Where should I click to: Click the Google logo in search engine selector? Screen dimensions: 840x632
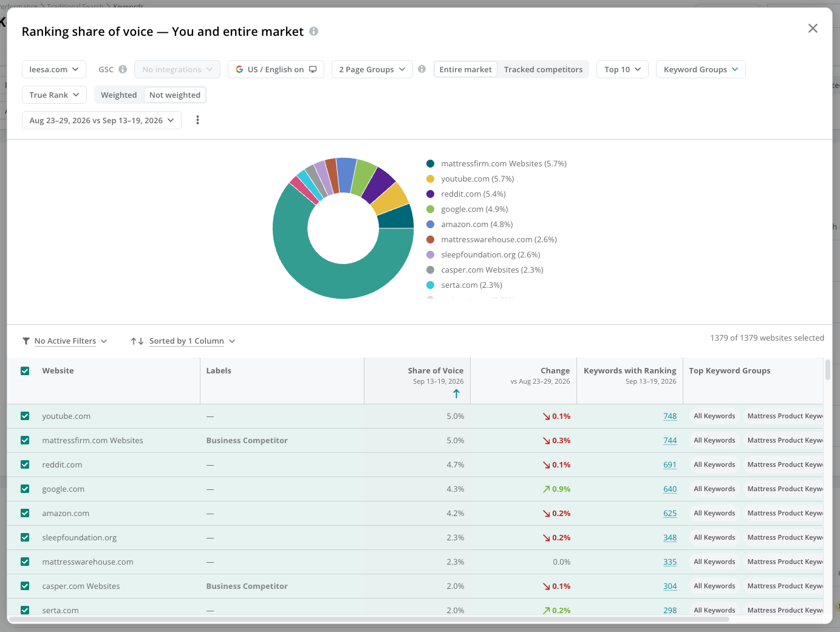pyautogui.click(x=239, y=69)
